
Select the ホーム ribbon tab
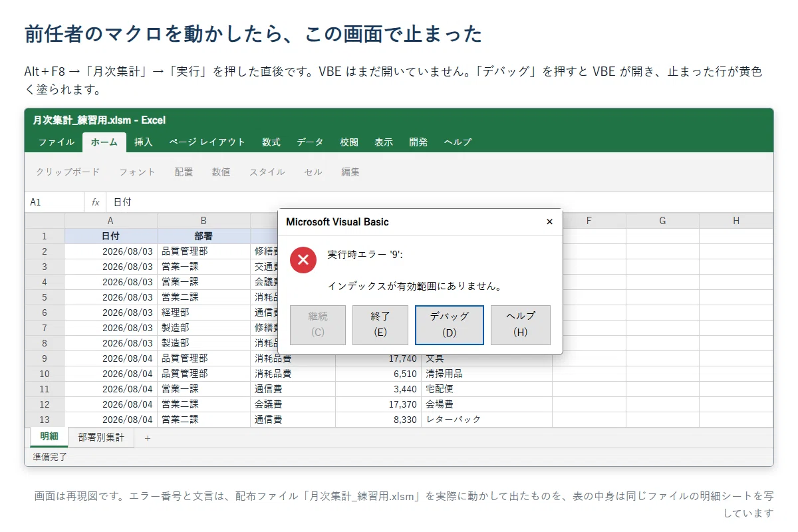104,142
